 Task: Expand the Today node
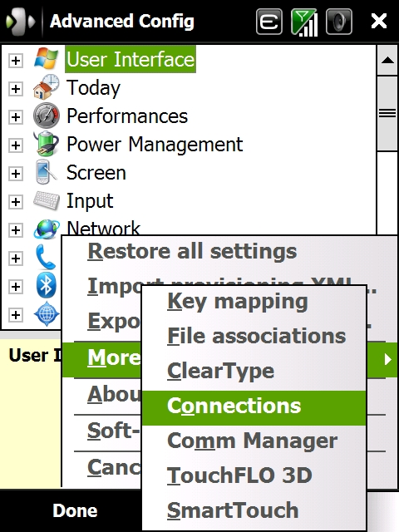tap(15, 89)
